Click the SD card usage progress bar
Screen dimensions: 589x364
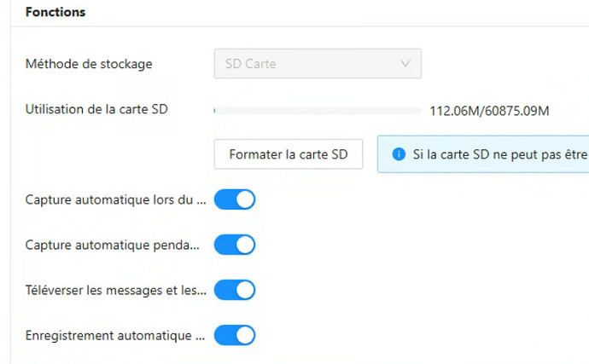pyautogui.click(x=317, y=110)
